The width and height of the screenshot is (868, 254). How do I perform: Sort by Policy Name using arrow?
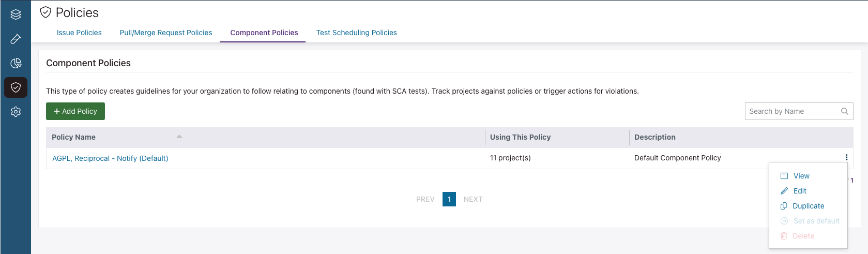[x=179, y=137]
